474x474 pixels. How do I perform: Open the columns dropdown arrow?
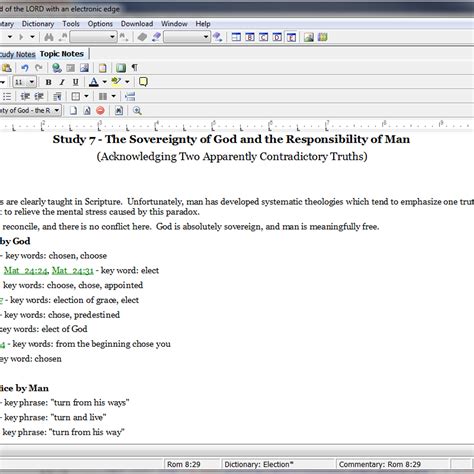[x=114, y=96]
